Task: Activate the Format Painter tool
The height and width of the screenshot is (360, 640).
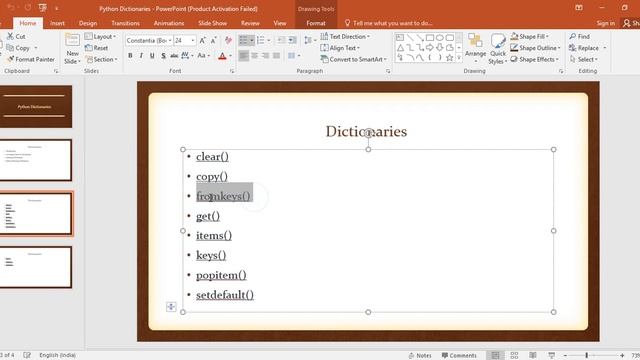Action: 30,59
